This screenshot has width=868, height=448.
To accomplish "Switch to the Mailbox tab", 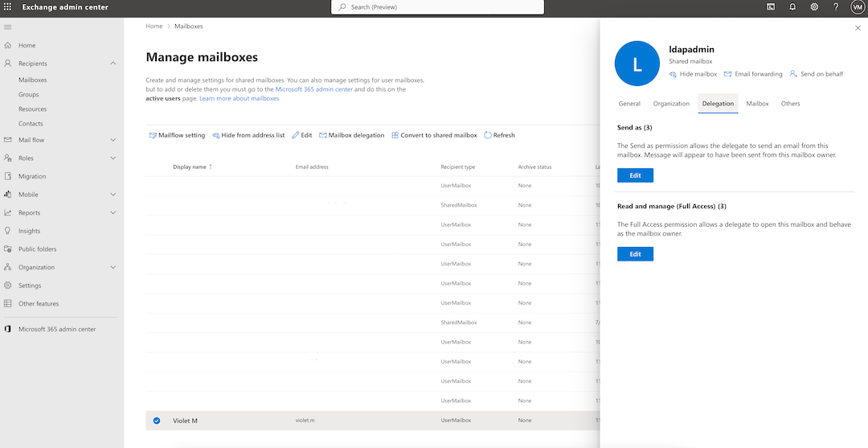I will coord(757,104).
